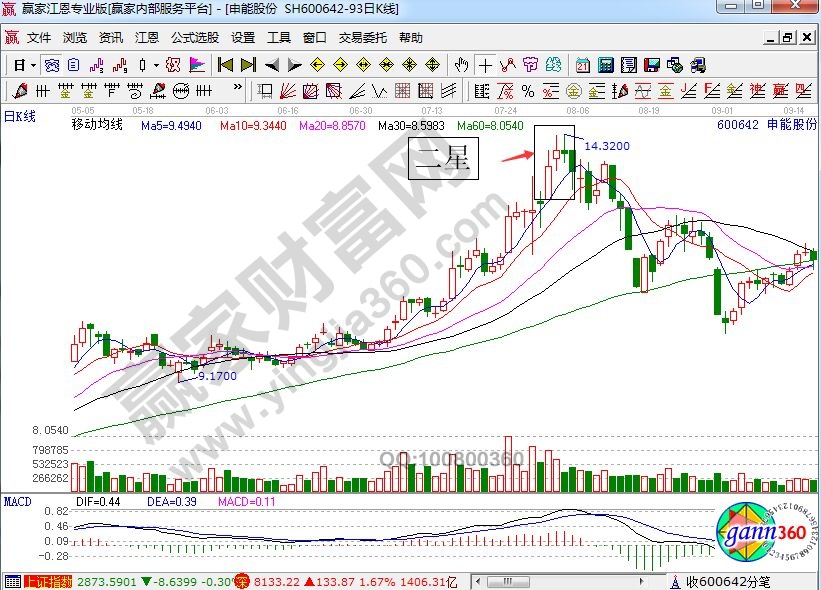This screenshot has width=821, height=590.
Task: Jump to first record arrow icon
Action: coord(225,65)
